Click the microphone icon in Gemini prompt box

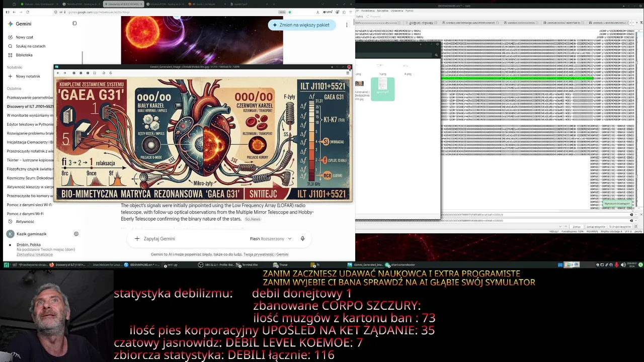[302, 239]
